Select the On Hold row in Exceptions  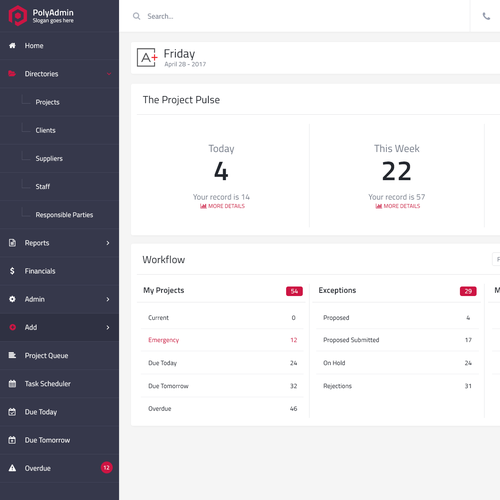point(397,363)
